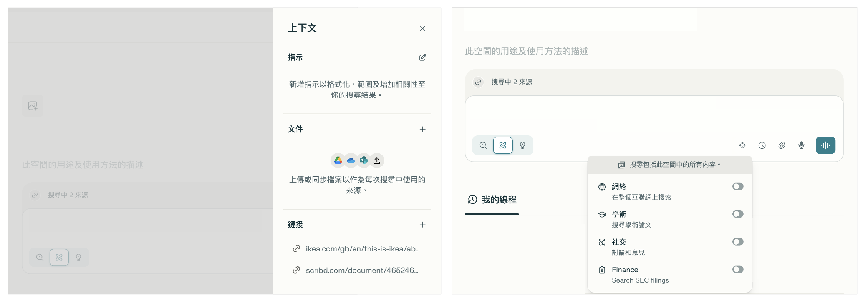Click the microphone dictation icon

point(802,145)
